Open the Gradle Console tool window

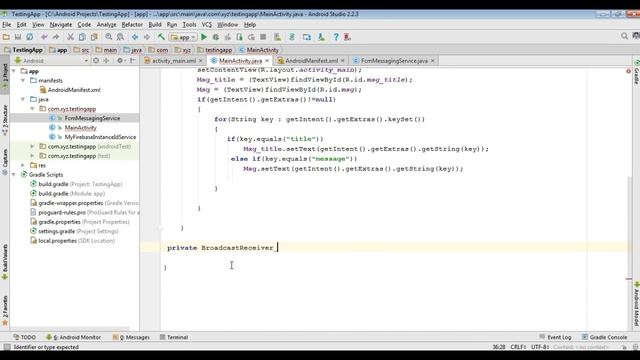tap(604, 337)
